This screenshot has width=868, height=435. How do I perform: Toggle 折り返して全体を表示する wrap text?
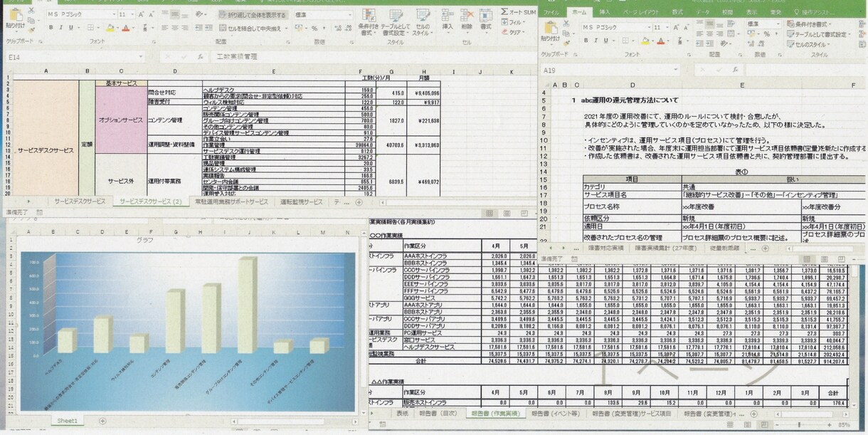click(x=254, y=14)
